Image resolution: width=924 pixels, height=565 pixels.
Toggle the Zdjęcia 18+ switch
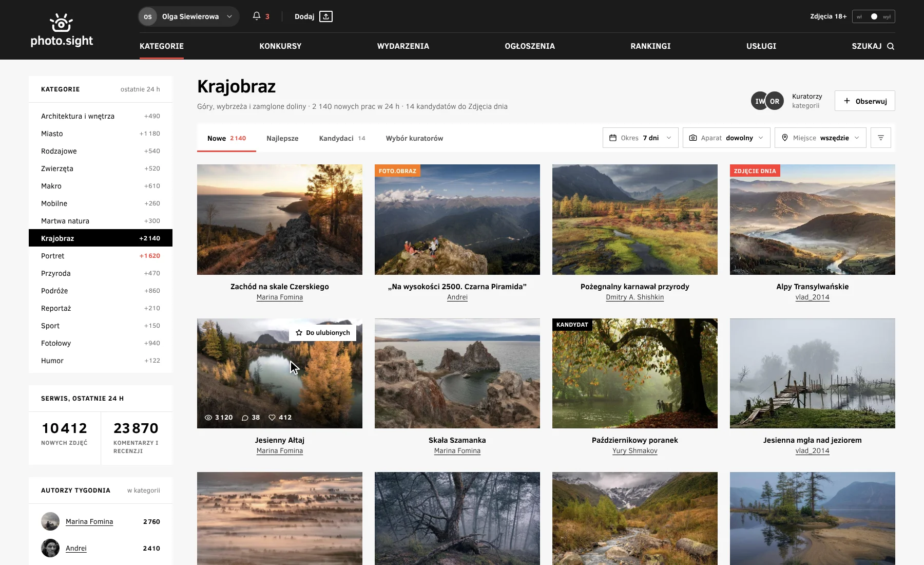pos(873,16)
